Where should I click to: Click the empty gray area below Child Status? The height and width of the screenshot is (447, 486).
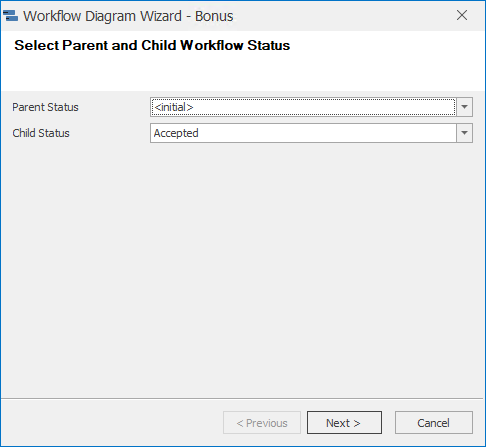(243, 267)
